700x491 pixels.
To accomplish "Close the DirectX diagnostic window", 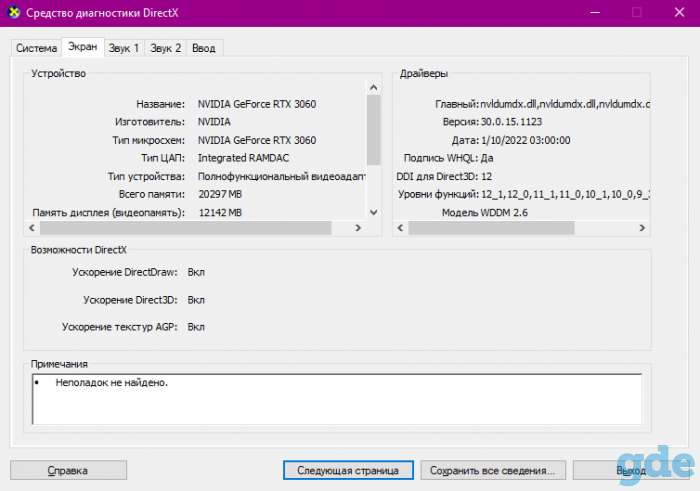I will point(679,12).
